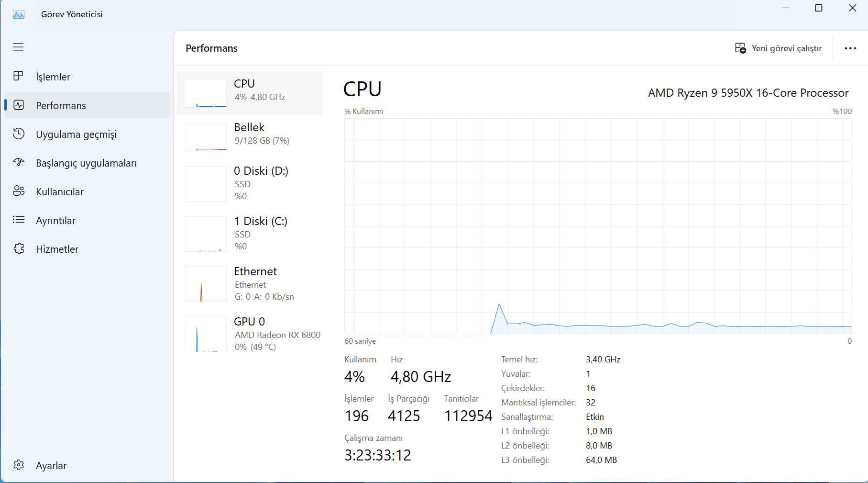868x483 pixels.
Task: Open Uygulama geçmişi history icon
Action: [19, 134]
